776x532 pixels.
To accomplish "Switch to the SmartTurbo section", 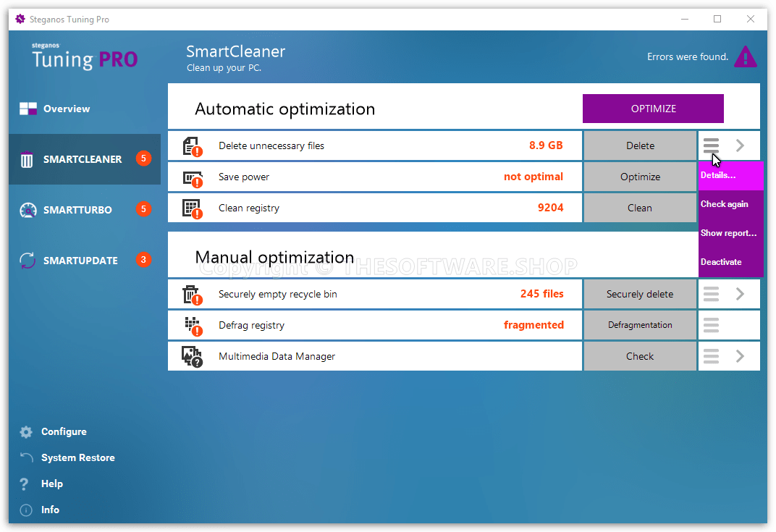I will pos(77,210).
